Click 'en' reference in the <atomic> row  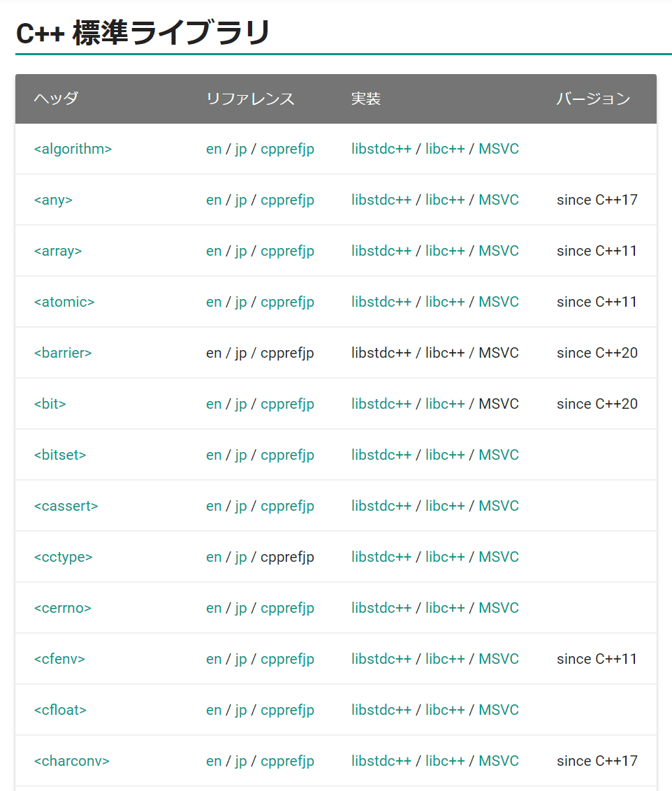[214, 302]
